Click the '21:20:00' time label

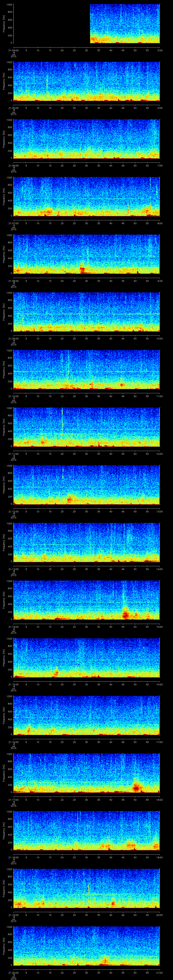click(x=13, y=972)
